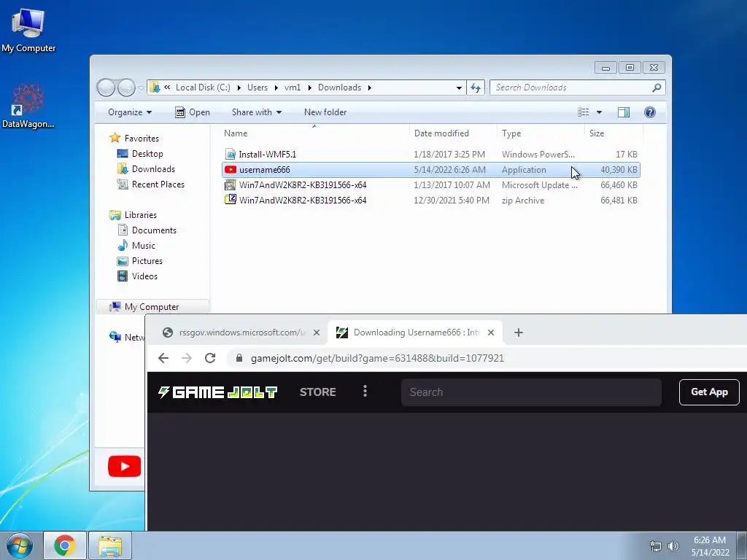Click the Network icon in navigation pane
The image size is (747, 560).
click(x=115, y=337)
